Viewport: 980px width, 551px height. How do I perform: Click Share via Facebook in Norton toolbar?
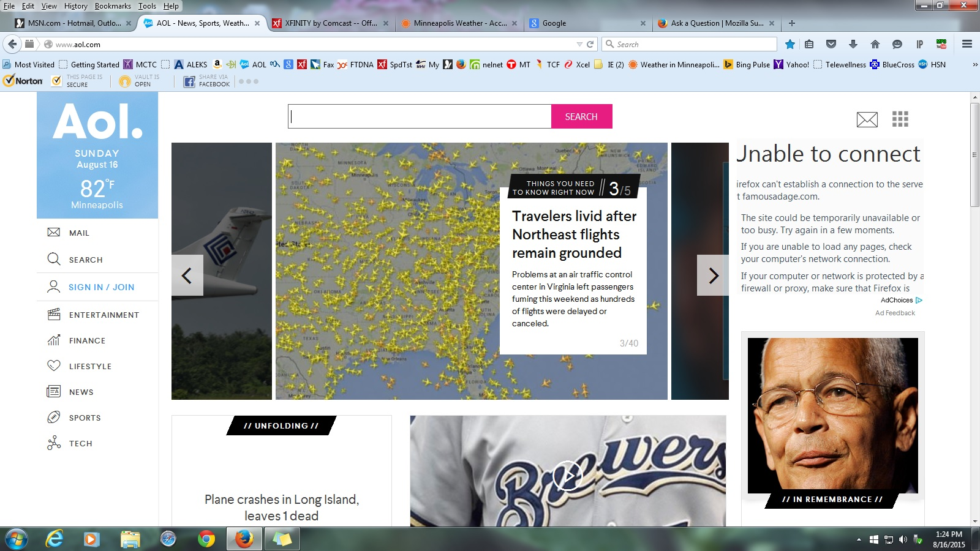pyautogui.click(x=207, y=81)
